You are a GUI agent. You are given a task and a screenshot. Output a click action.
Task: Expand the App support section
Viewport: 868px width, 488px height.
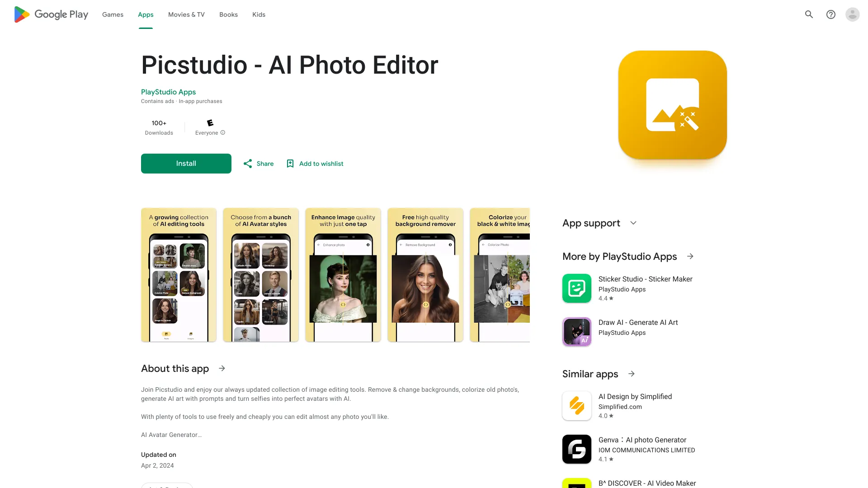coord(633,223)
